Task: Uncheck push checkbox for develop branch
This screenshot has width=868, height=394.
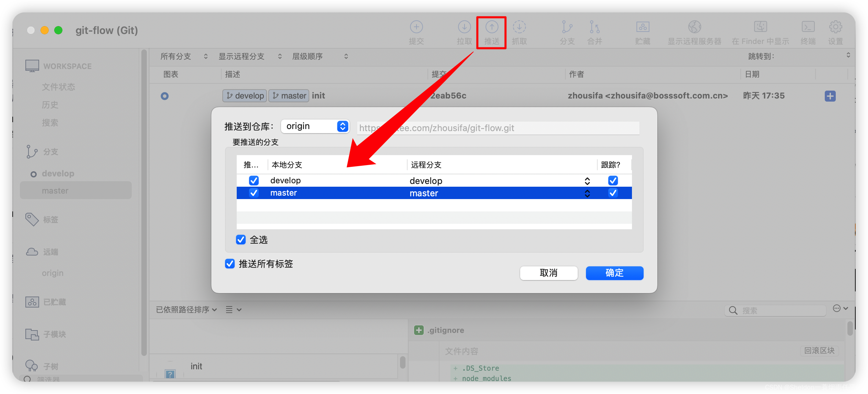Action: pos(254,181)
